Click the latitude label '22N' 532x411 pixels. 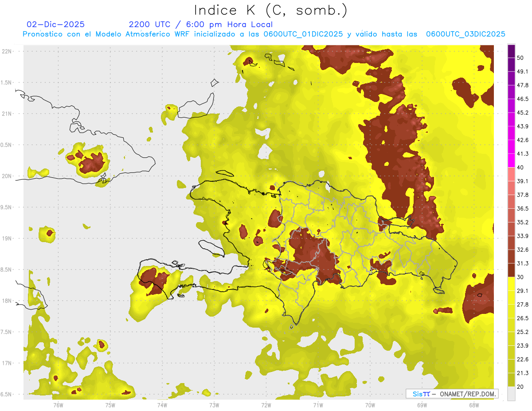click(x=7, y=51)
